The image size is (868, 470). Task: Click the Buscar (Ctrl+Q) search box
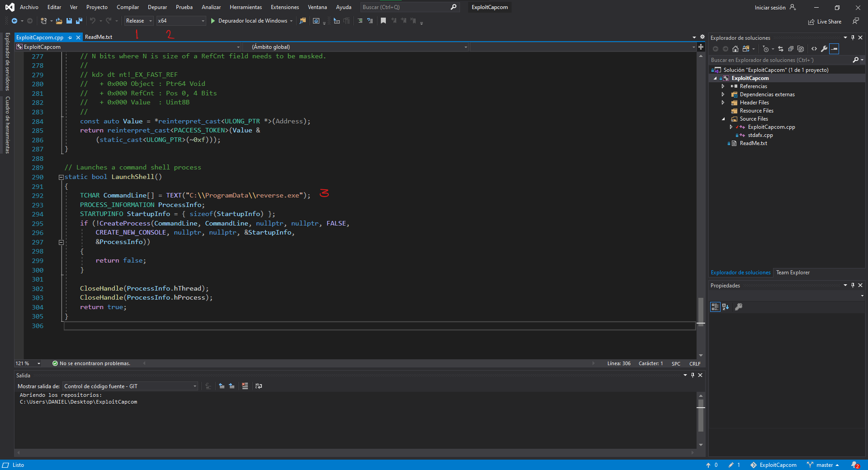click(x=410, y=7)
